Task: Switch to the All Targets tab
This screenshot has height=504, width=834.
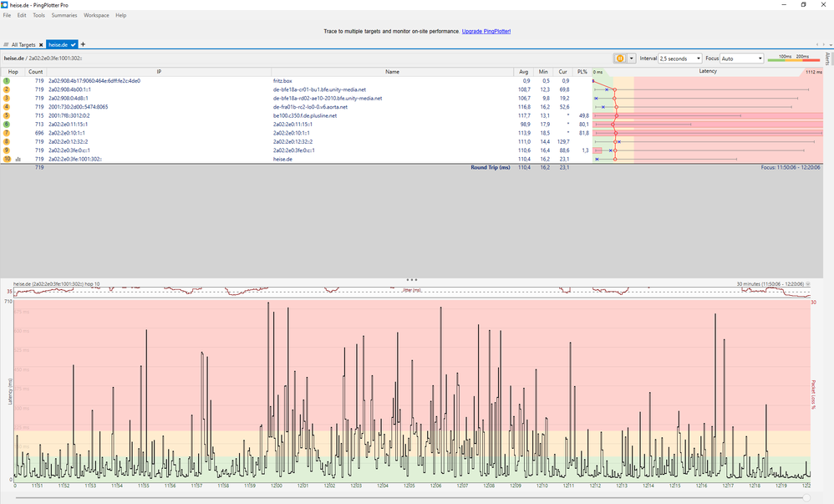Action: [x=23, y=44]
